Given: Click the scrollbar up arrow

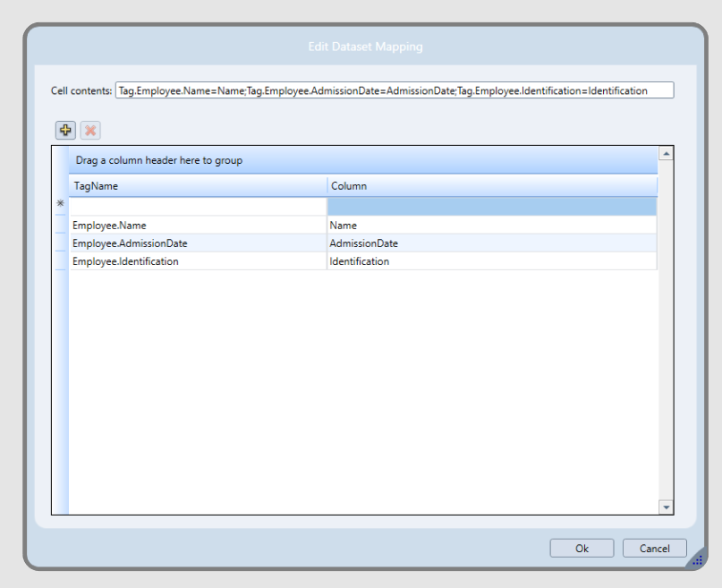Looking at the screenshot, I should [x=666, y=153].
